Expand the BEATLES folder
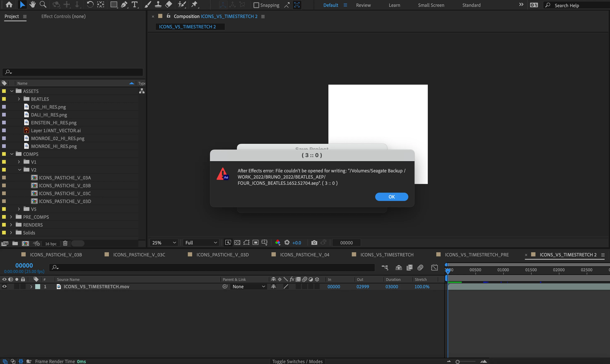 (x=19, y=99)
